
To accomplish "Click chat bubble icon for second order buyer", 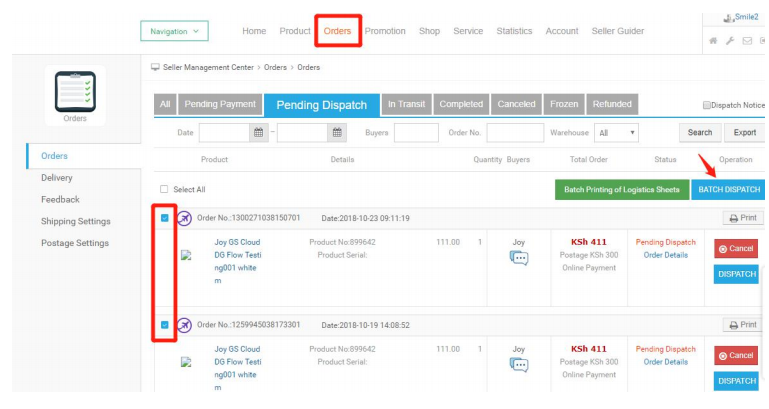I will point(518,365).
